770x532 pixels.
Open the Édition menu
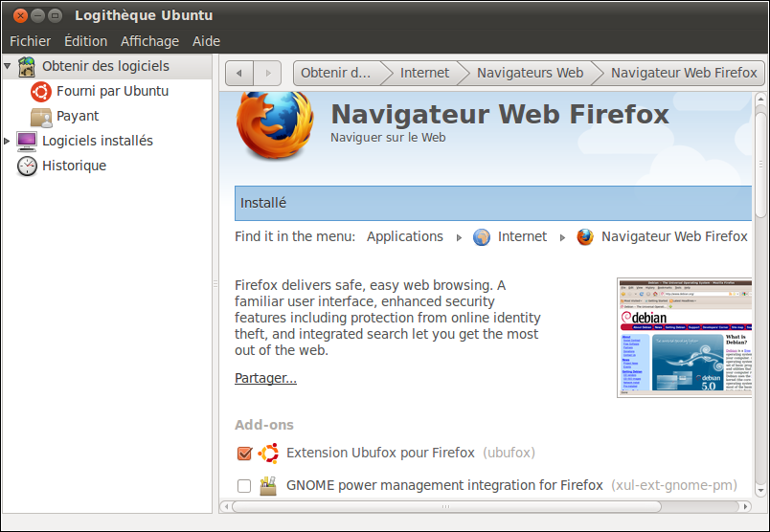85,41
